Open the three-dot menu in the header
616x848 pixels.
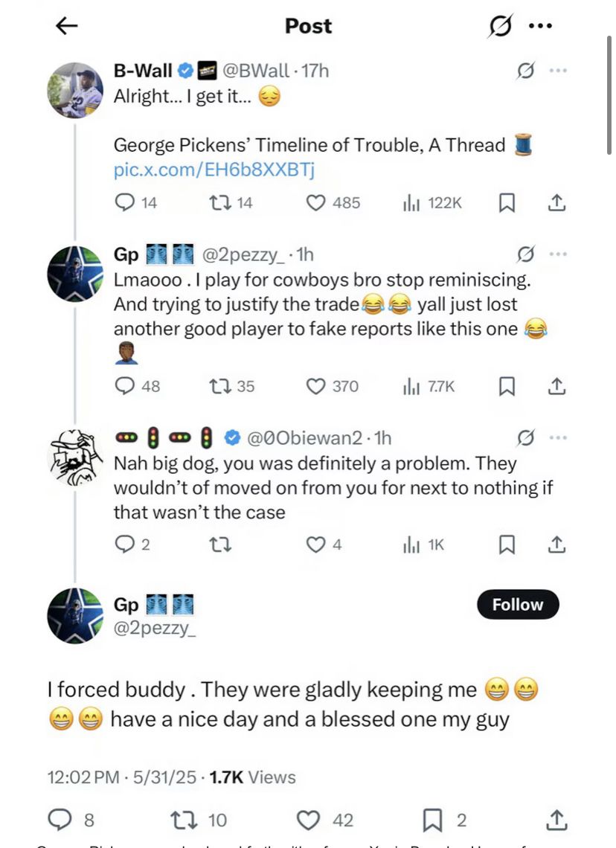540,26
